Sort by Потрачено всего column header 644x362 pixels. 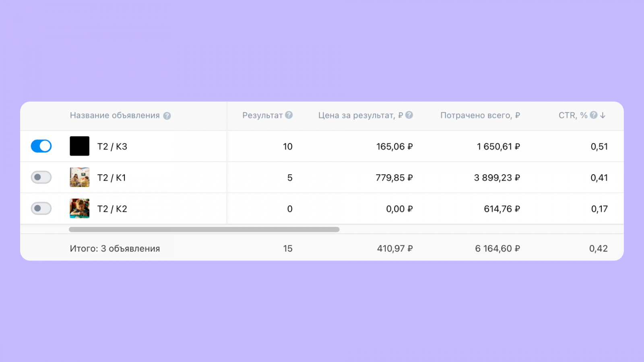(x=480, y=115)
